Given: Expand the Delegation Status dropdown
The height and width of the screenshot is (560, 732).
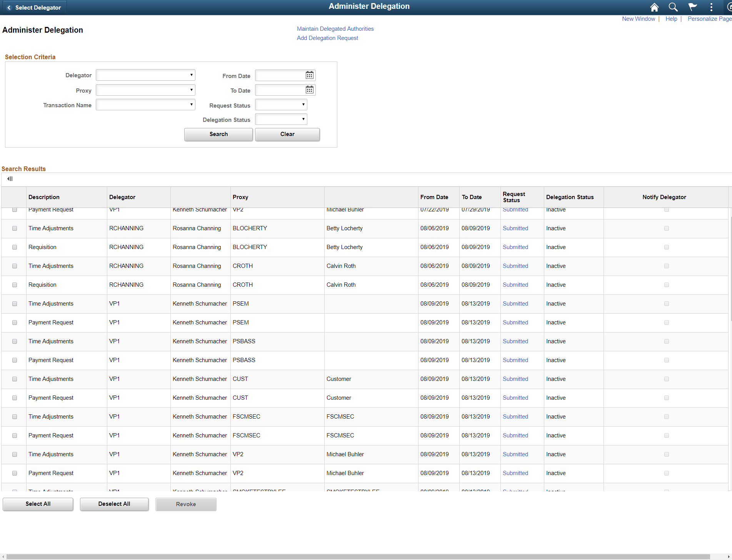Looking at the screenshot, I should (x=281, y=119).
